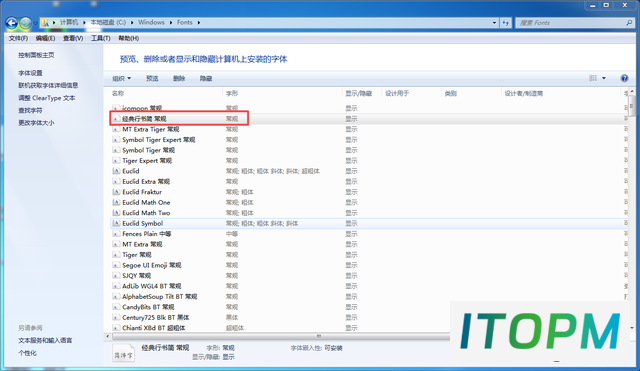The image size is (640, 371).
Task: Open 文本服务和输入语言 link
Action: click(x=45, y=340)
